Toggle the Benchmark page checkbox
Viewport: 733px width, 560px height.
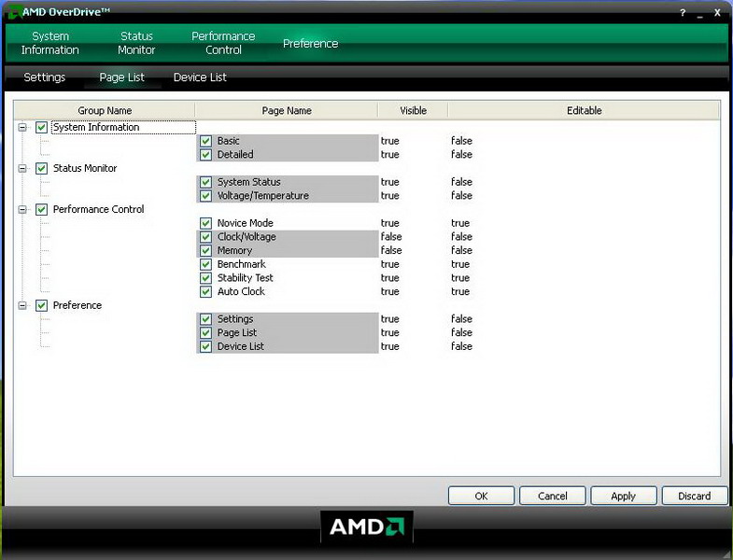point(205,264)
